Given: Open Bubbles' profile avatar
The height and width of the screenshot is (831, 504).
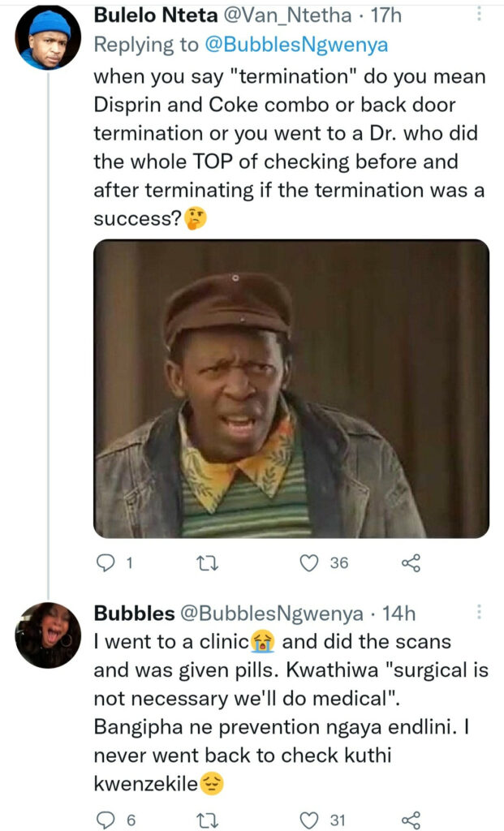Looking at the screenshot, I should [48, 635].
